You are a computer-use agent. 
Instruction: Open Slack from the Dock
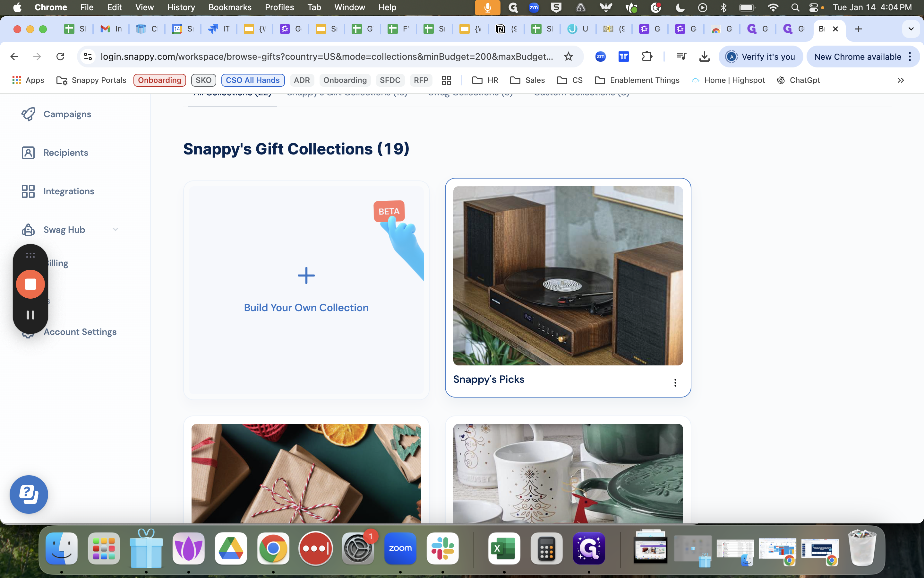[x=442, y=548]
